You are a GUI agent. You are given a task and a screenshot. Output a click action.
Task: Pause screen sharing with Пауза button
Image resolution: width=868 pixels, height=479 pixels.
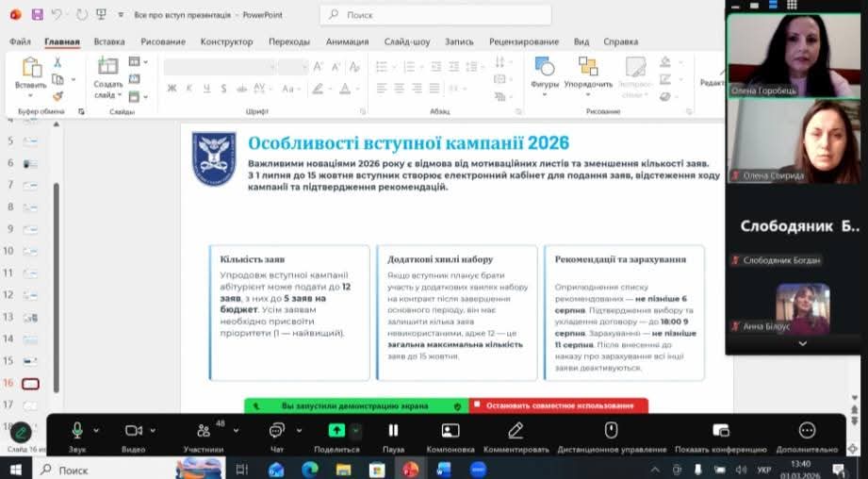coord(393,431)
